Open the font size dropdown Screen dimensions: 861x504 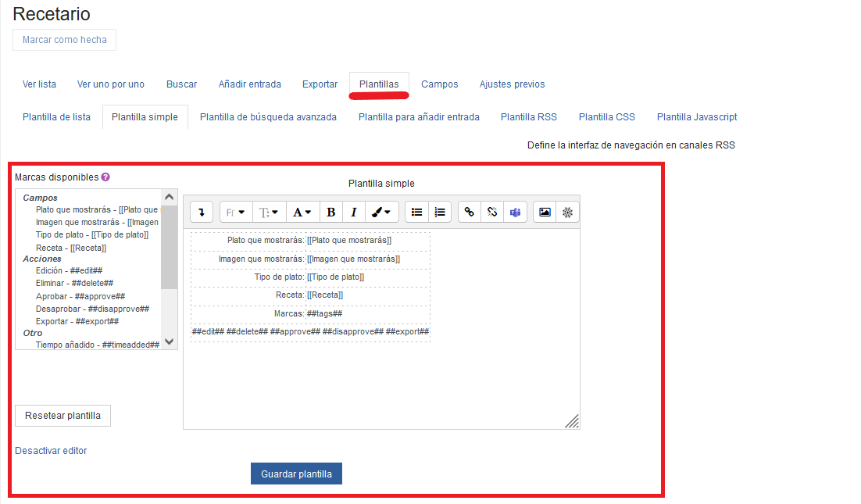269,212
